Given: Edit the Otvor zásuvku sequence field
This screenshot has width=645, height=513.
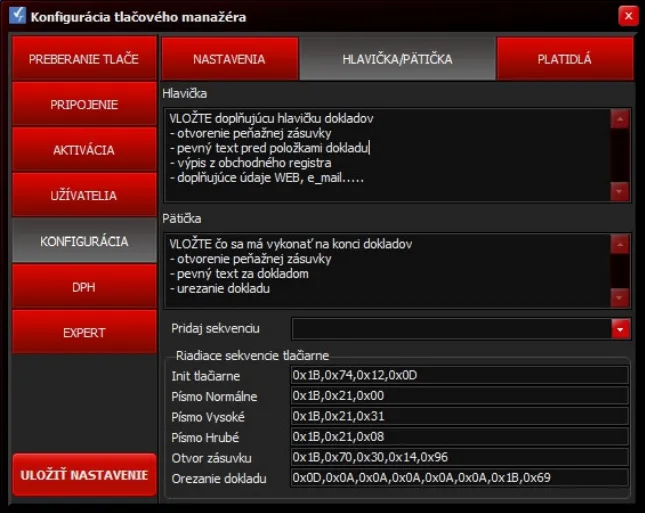Looking at the screenshot, I should (459, 457).
